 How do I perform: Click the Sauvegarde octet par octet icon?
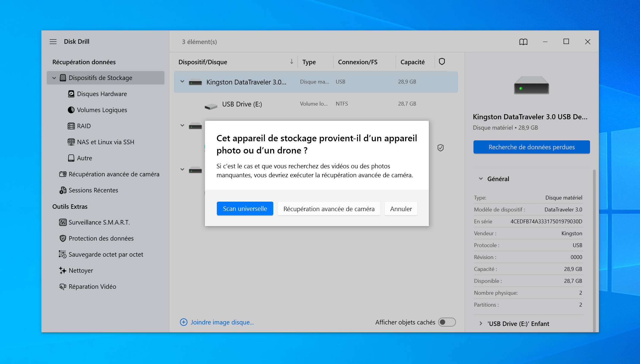tap(62, 254)
